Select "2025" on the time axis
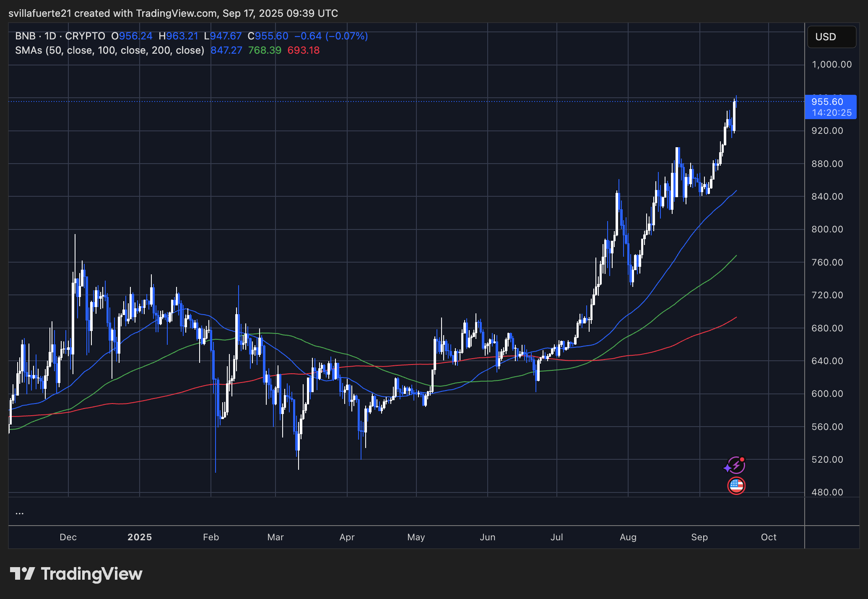 coord(140,537)
